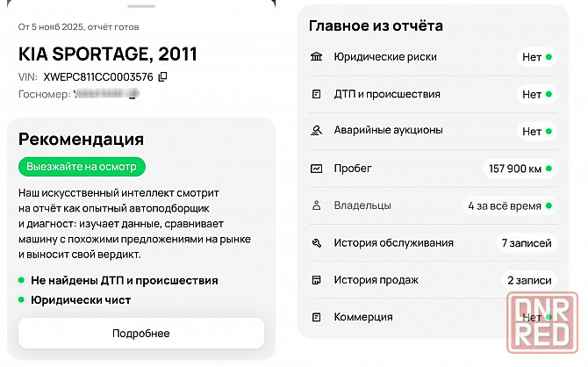
Task: Open the Аварийные аукционы row
Action: tap(434, 131)
